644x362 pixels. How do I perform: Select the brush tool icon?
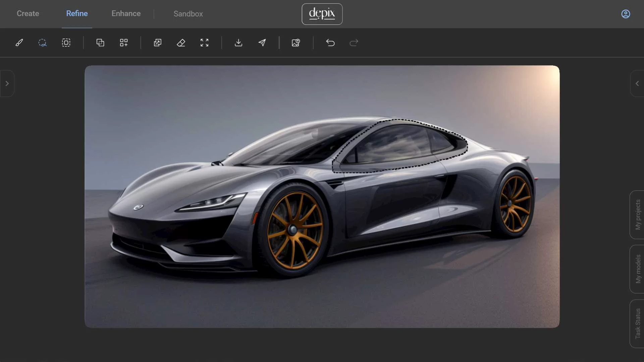point(19,43)
